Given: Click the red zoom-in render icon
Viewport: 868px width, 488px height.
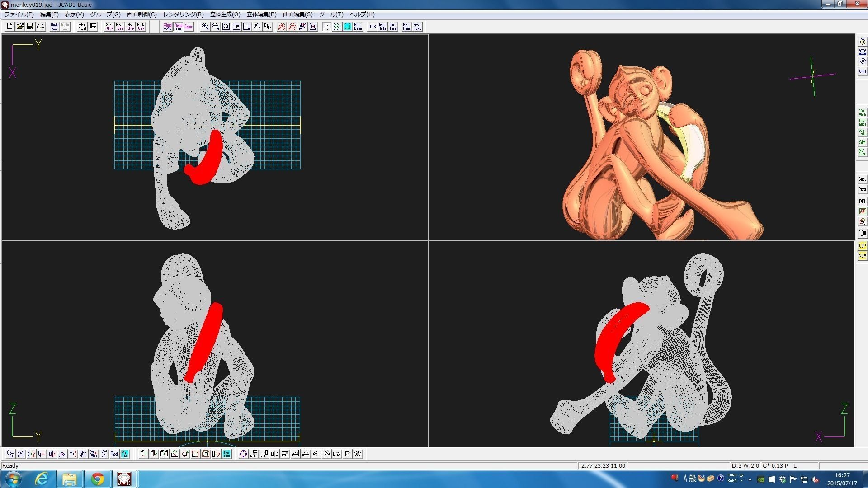Looking at the screenshot, I should click(x=282, y=27).
